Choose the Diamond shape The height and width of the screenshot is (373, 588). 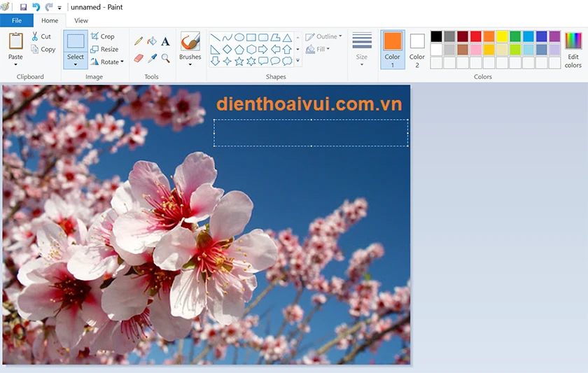point(227,49)
